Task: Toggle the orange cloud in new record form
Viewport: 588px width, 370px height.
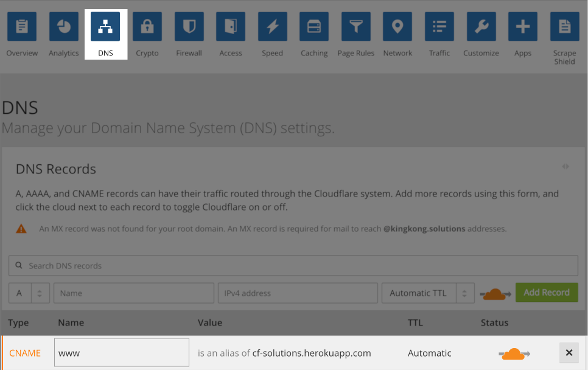Action: tap(495, 293)
